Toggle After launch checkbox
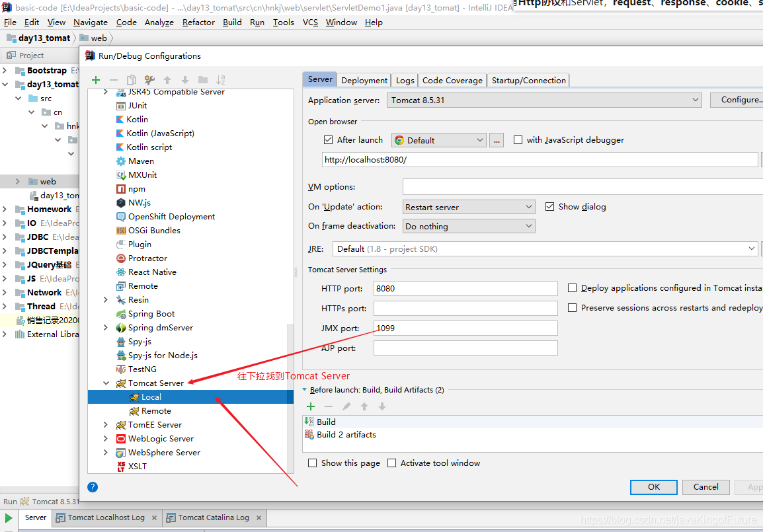The image size is (763, 532). coord(328,140)
